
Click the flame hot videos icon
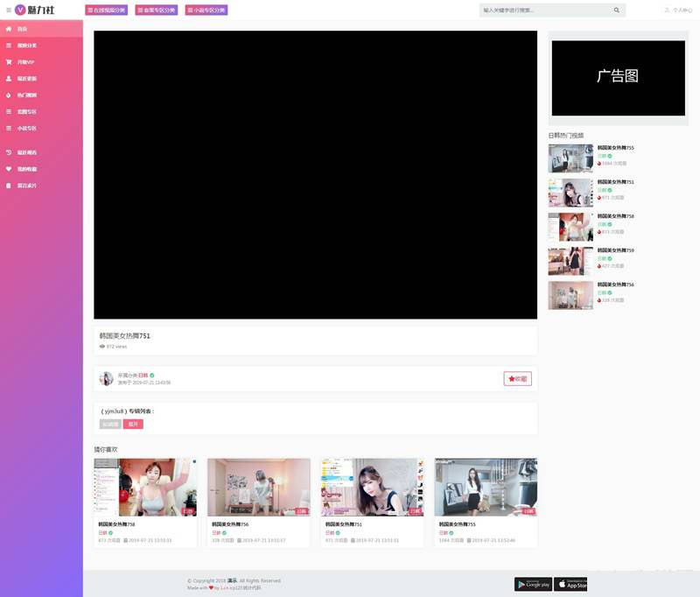pos(9,95)
